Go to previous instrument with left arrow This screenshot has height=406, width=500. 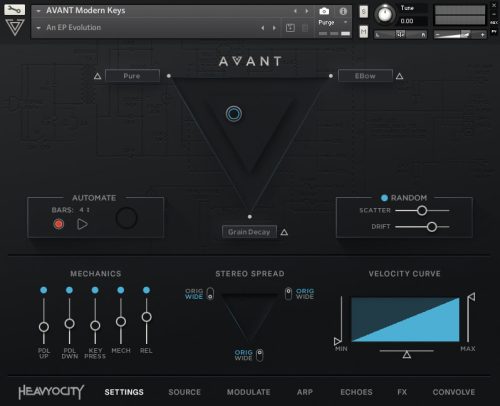pos(295,11)
